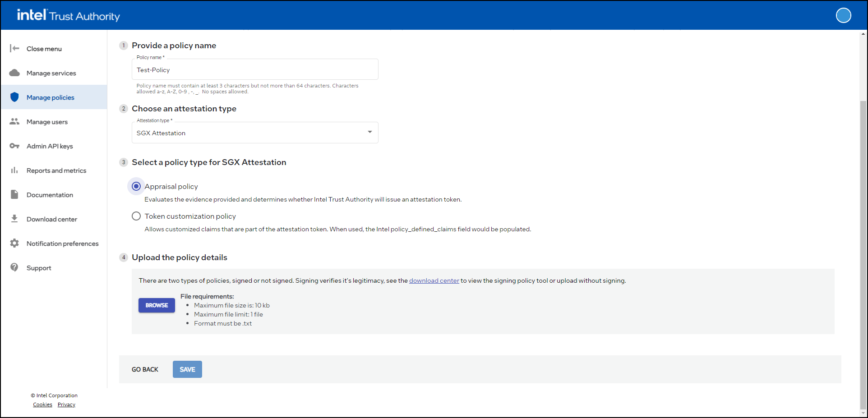Select the Token customization policy radio button

136,216
